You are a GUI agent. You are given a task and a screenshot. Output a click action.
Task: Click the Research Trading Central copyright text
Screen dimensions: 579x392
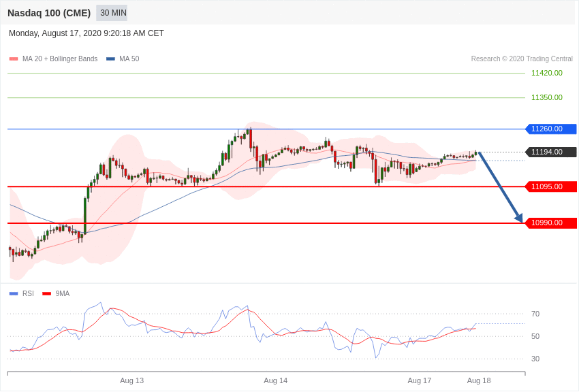pyautogui.click(x=522, y=59)
